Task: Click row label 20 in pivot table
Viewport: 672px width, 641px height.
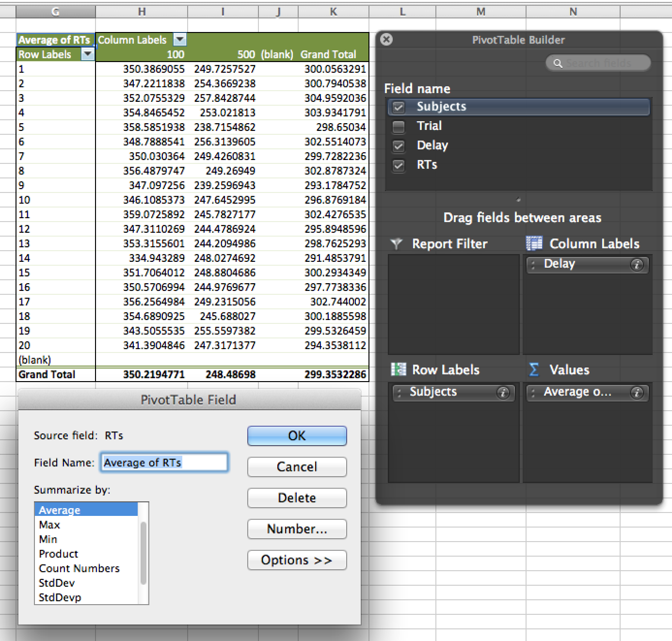Action: tap(56, 345)
